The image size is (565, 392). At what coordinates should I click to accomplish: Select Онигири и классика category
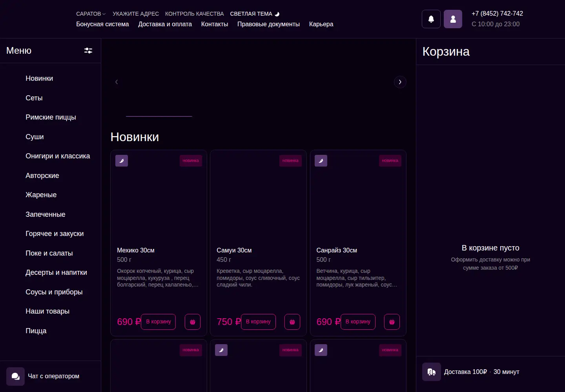click(58, 156)
